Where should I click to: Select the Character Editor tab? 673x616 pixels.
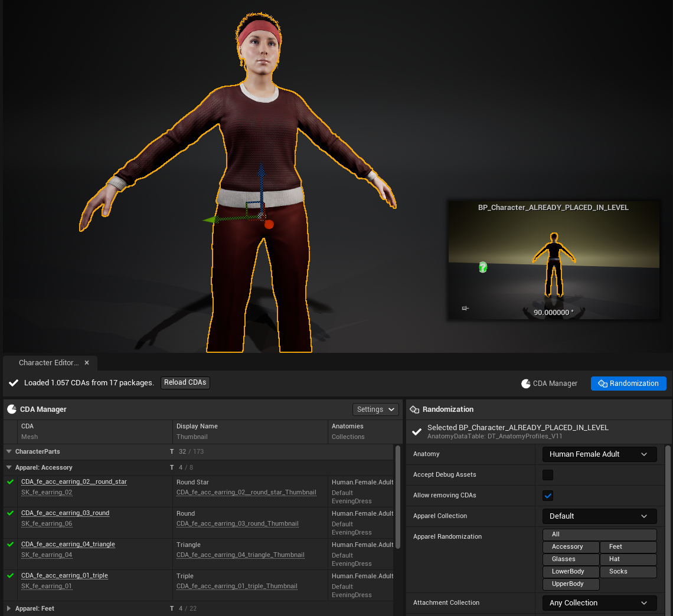(48, 363)
